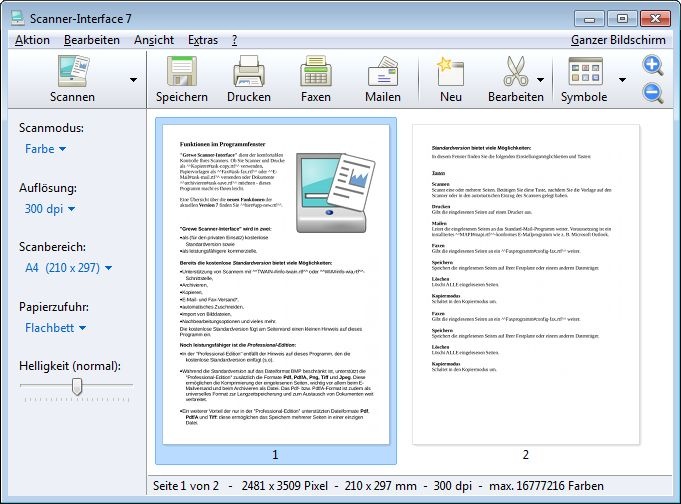The image size is (681, 504).
Task: Open the Ansicht menu
Action: (154, 40)
